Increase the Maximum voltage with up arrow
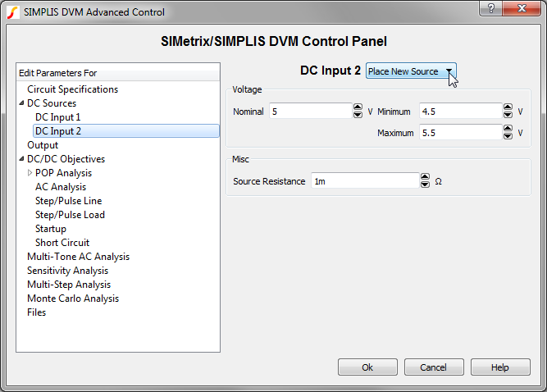The image size is (547, 392). [508, 129]
